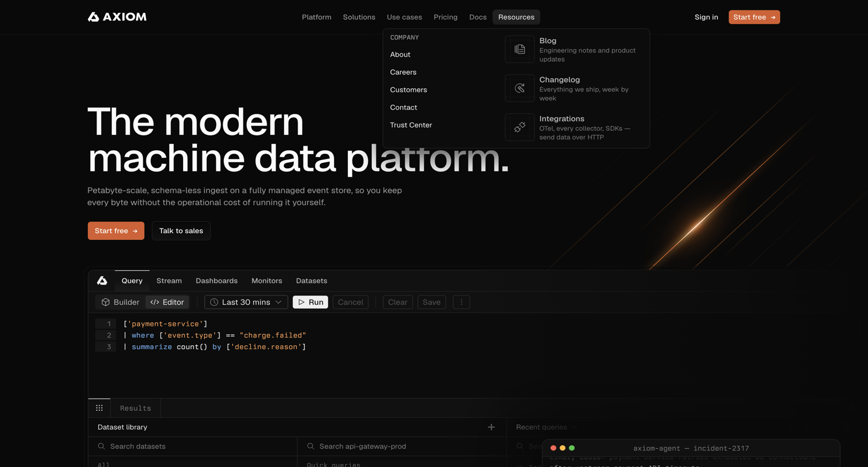Screen dimensions: 868x467
Task: Click arrow in hero Start free button
Action: click(x=135, y=231)
